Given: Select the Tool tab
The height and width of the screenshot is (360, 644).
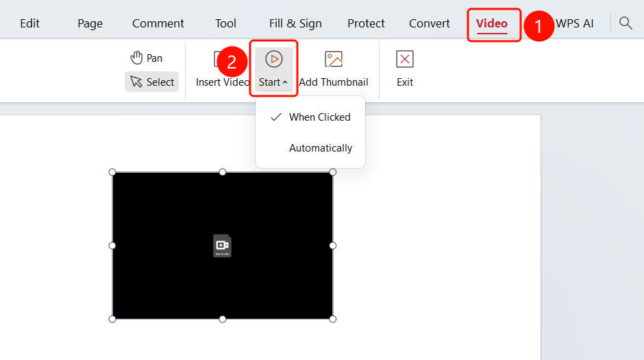Looking at the screenshot, I should pyautogui.click(x=225, y=23).
